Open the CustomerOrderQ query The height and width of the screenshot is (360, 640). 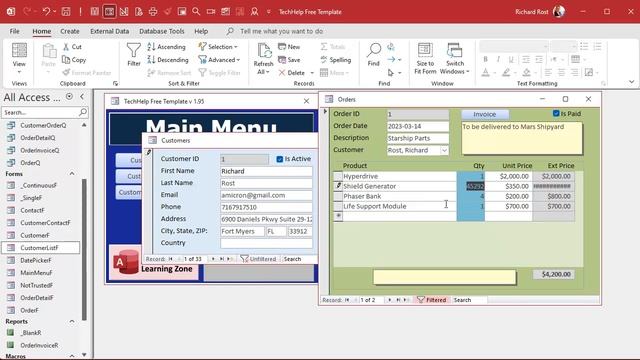43,125
